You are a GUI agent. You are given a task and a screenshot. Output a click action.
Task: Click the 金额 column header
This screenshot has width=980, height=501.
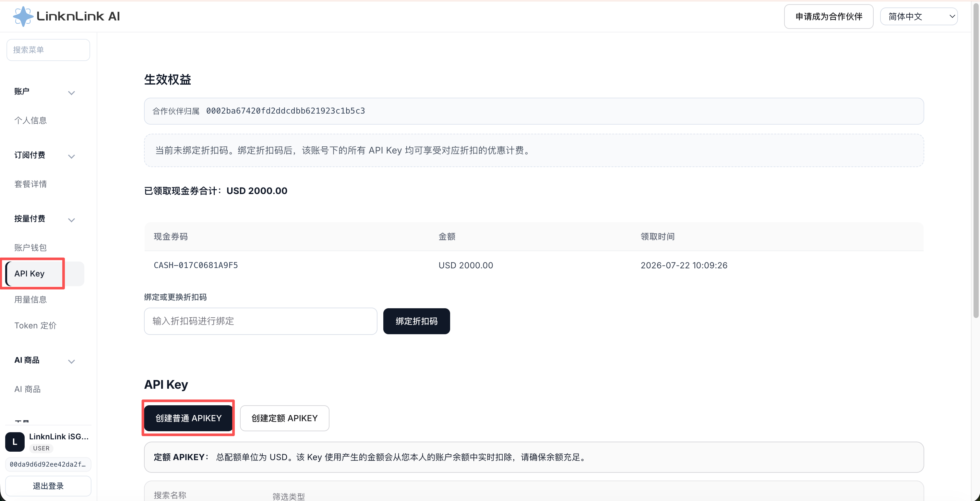(x=447, y=237)
